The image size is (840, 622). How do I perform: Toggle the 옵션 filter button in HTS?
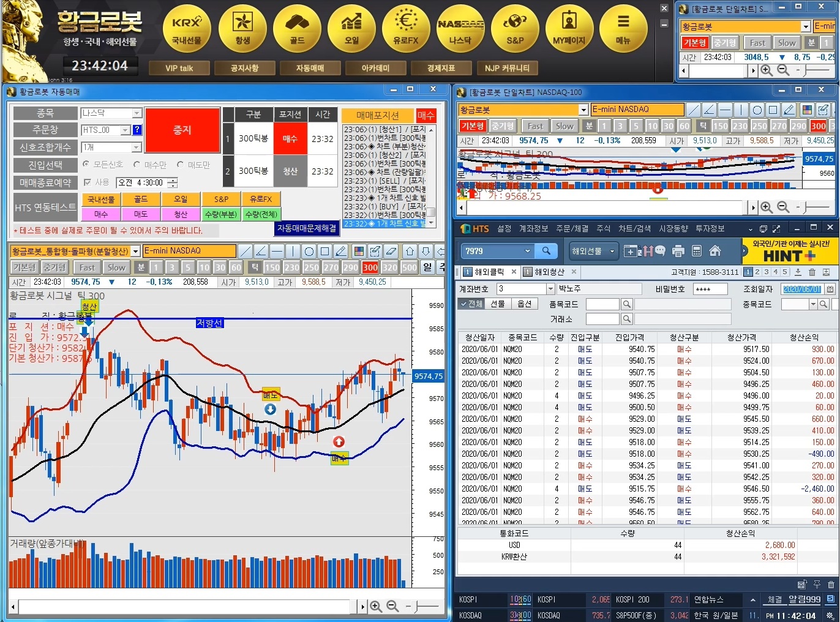coord(525,304)
